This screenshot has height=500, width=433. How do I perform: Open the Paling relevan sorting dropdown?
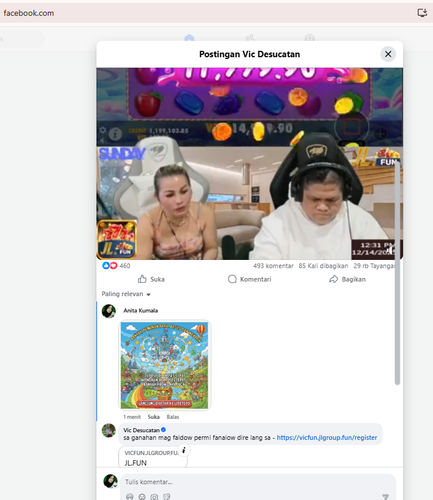[126, 294]
